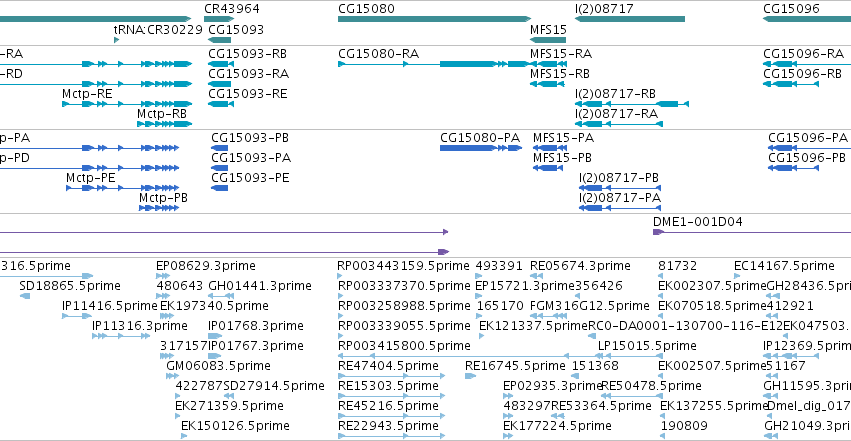Select the CG15080 gene name label
851x441 pixels.
[x=366, y=9]
